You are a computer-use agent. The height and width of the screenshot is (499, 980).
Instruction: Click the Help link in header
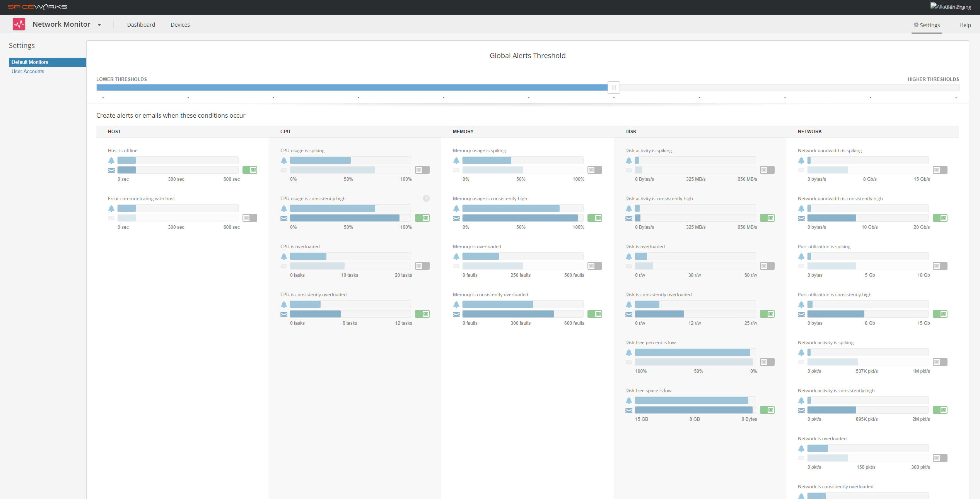coord(965,25)
